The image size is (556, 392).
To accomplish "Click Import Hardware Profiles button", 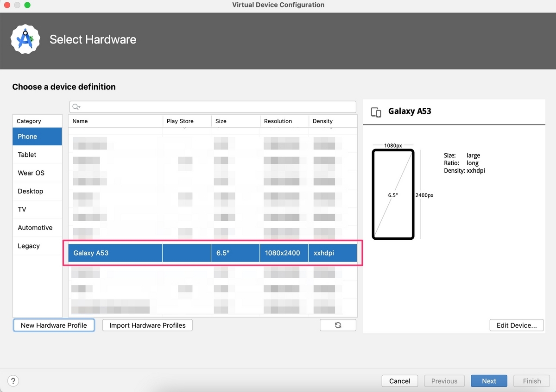I will 147,325.
